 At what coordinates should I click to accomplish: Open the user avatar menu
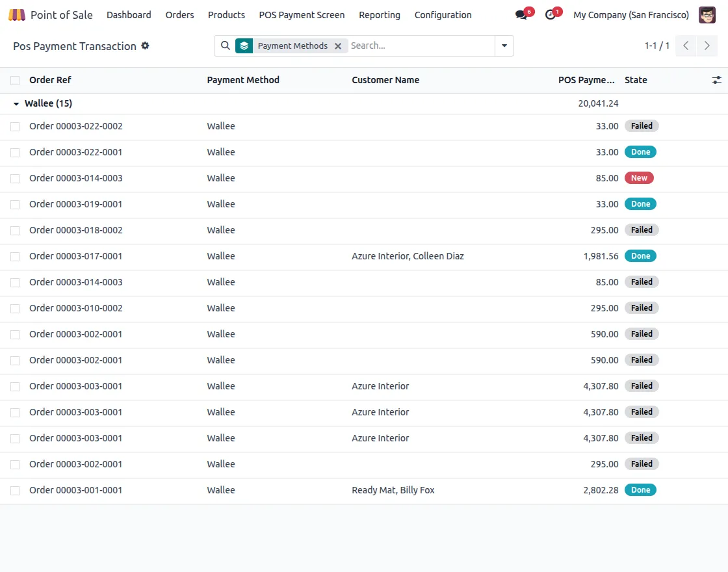707,15
